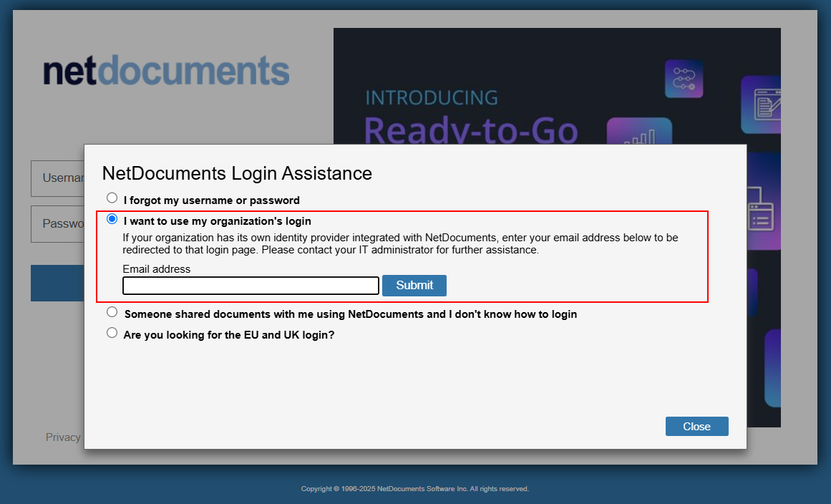Click the Username field behind the dialog
Image resolution: width=831 pixels, height=504 pixels.
click(x=57, y=178)
